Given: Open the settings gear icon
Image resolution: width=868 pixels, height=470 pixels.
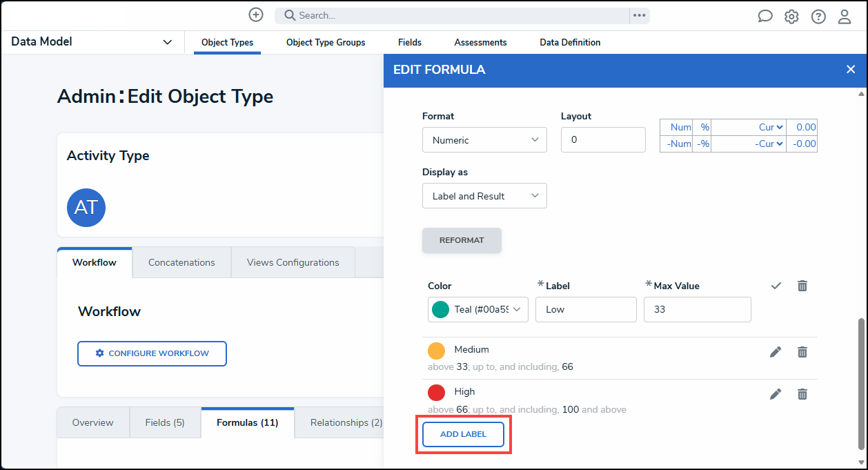Looking at the screenshot, I should [x=791, y=17].
